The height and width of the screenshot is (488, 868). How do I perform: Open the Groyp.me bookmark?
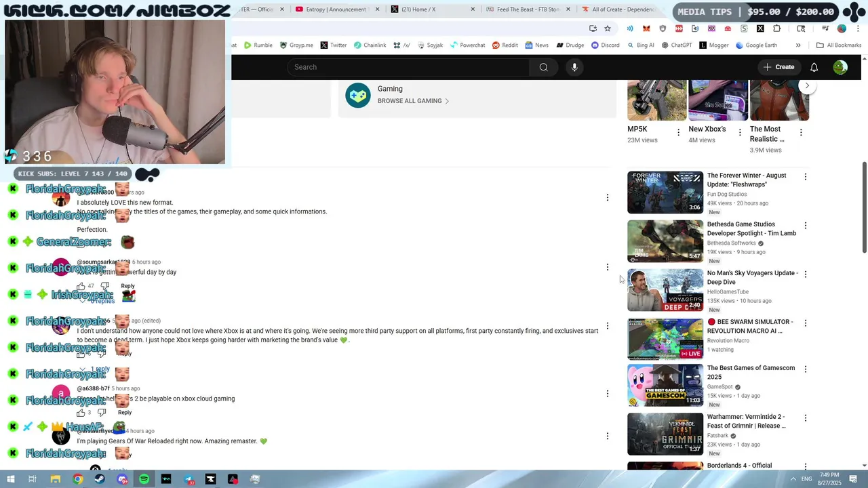[x=297, y=45]
